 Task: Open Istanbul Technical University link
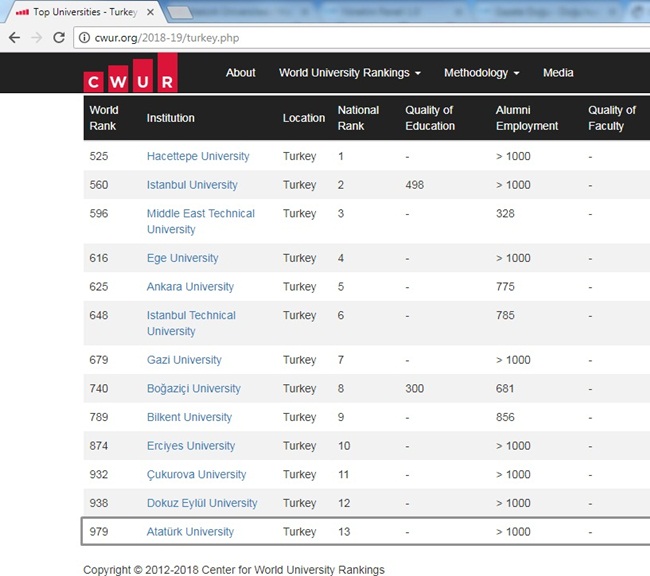(x=191, y=323)
